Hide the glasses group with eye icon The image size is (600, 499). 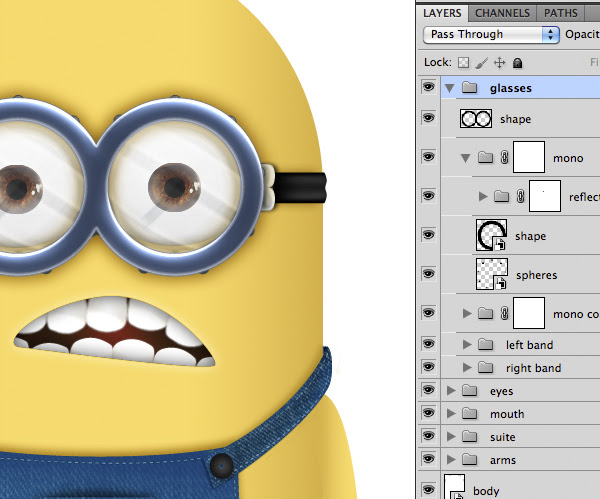[x=429, y=87]
